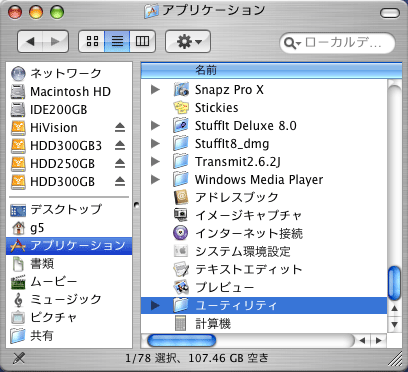
Task: Open the プレビュー app icon
Action: (x=181, y=287)
